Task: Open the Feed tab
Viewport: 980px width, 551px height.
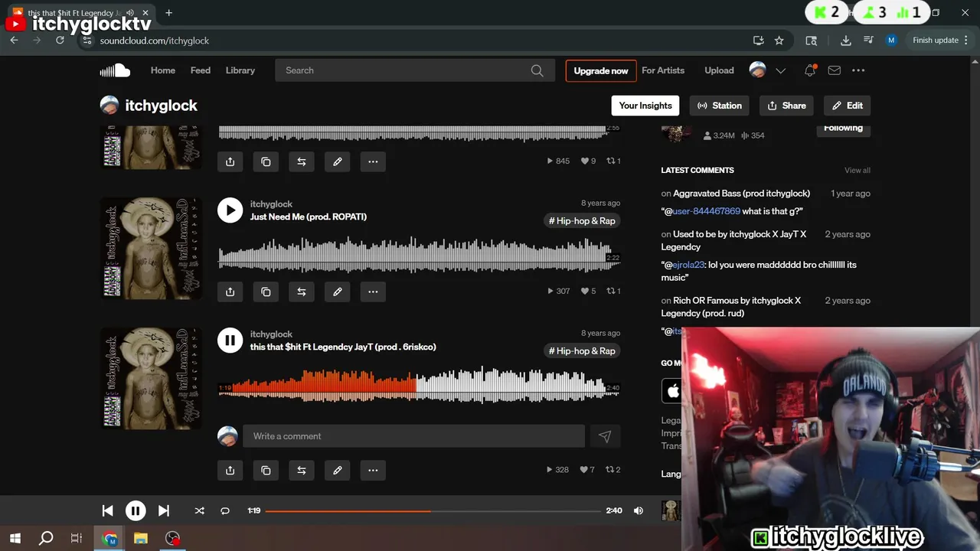Action: tap(201, 70)
